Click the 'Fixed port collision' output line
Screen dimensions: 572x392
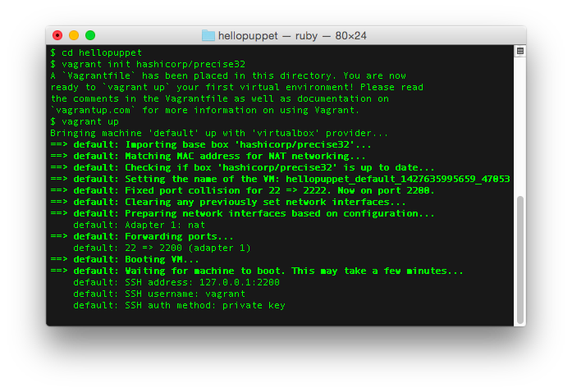tap(243, 190)
